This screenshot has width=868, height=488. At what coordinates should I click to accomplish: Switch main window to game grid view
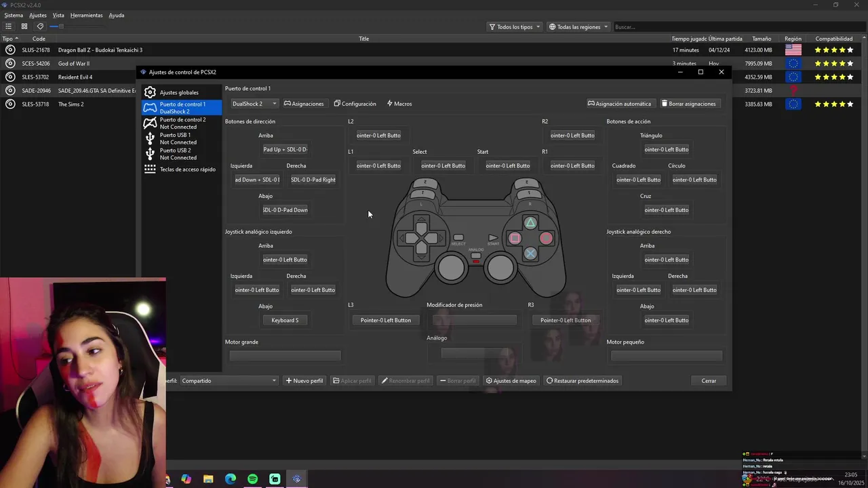(x=24, y=26)
